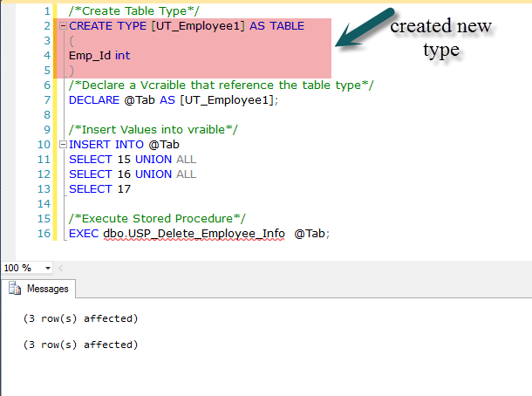Click the second rows affected message
Screen dimensions: 532x396
(80, 345)
